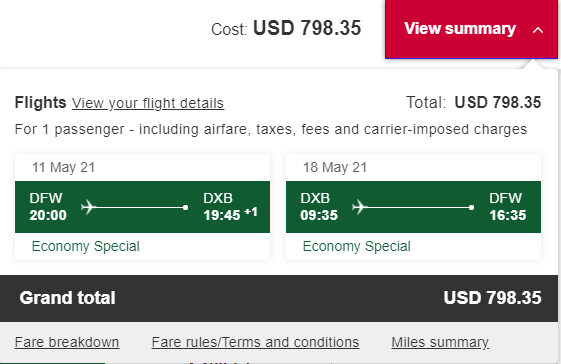This screenshot has height=364, width=561.
Task: Click the DFW 20:00 departure time
Action: pos(48,215)
